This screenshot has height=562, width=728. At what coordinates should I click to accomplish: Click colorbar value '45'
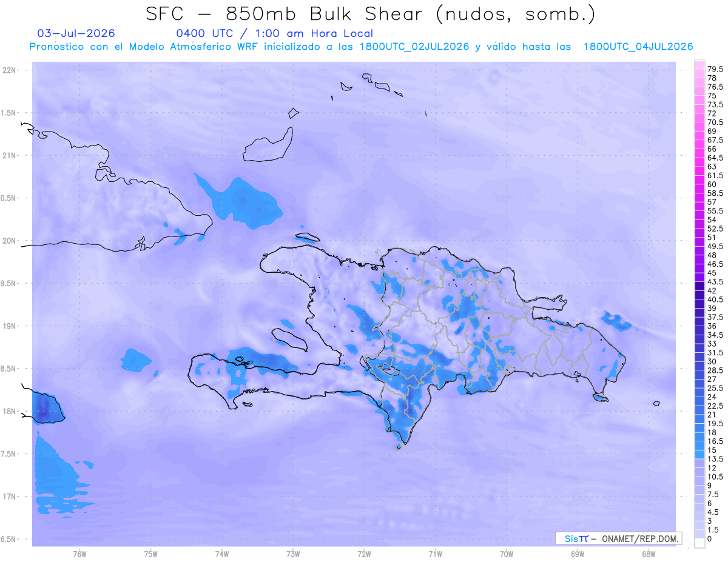click(712, 273)
